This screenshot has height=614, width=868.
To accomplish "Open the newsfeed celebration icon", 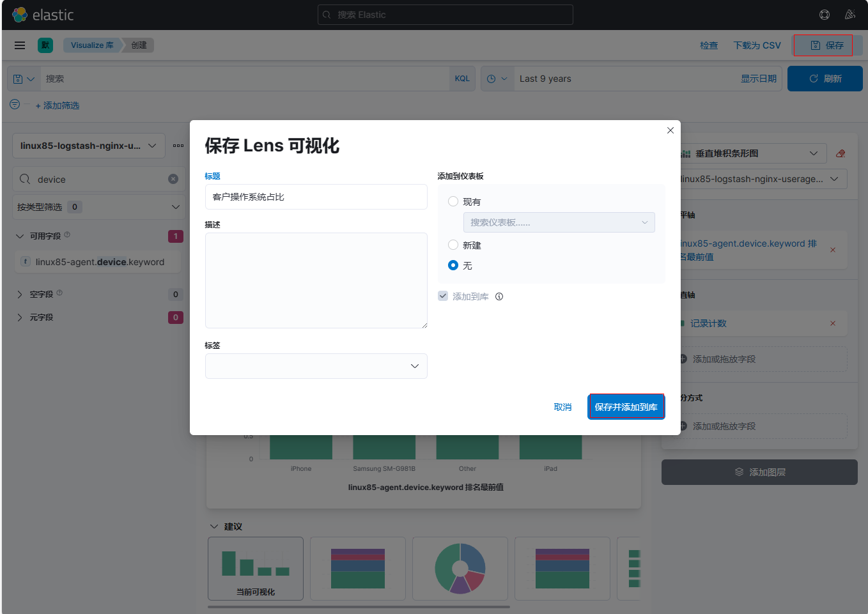I will (849, 15).
